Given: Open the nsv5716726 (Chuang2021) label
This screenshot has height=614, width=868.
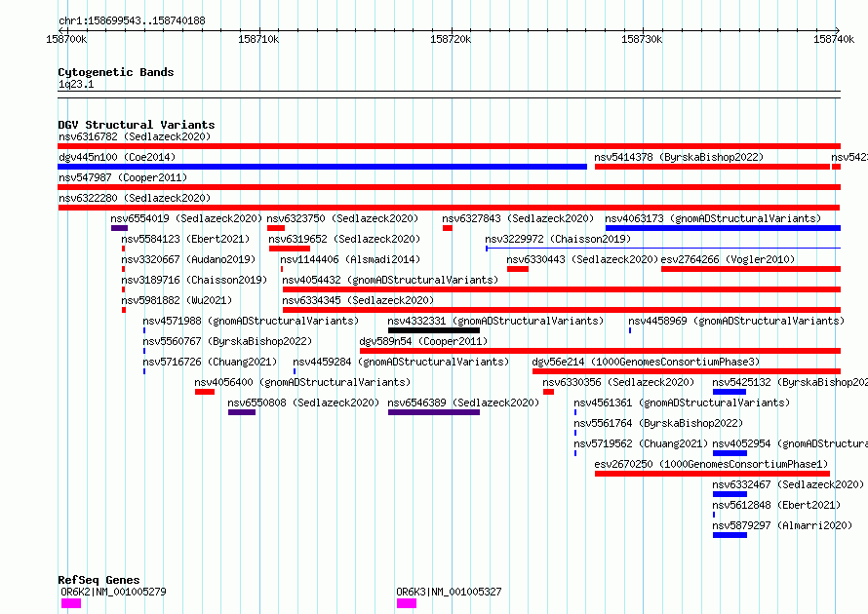Looking at the screenshot, I should click(x=210, y=362).
